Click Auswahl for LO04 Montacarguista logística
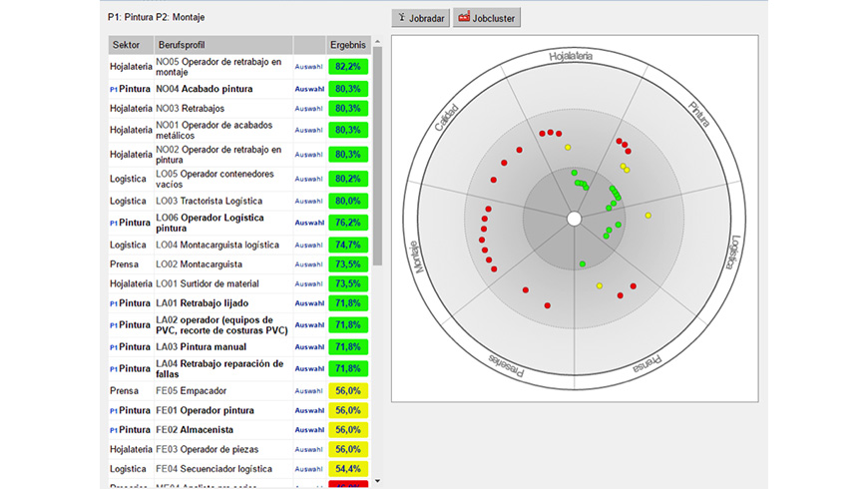Screen dimensions: 868x489 coord(309,244)
